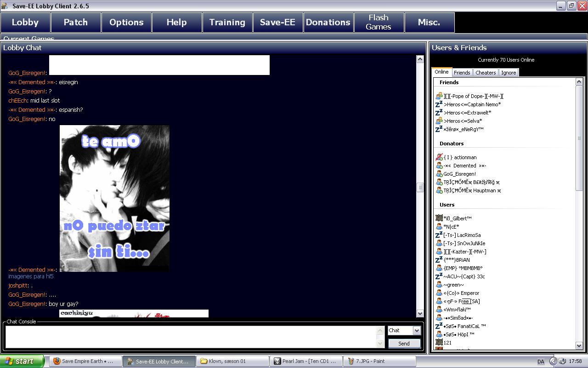The image size is (588, 368).
Task: Open the Firefox Save Empire Earth taskbar item
Action: pos(85,361)
